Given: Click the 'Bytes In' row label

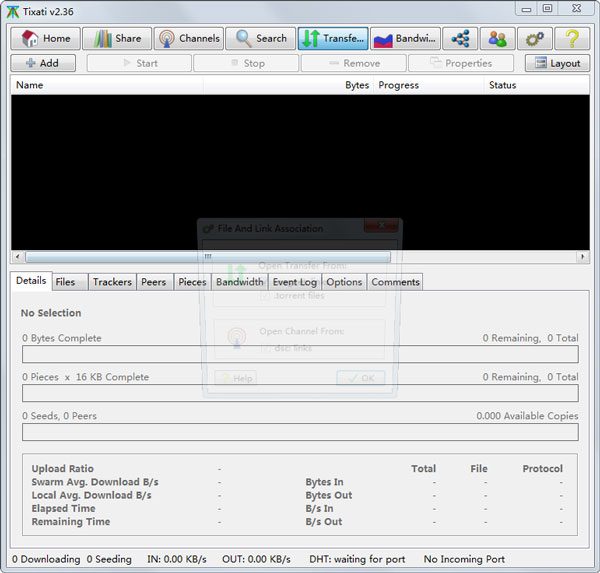Looking at the screenshot, I should [324, 482].
